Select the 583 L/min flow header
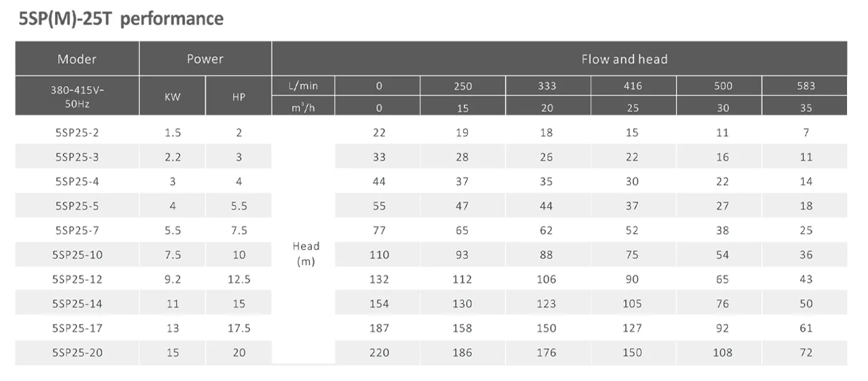Viewport: 868px width, 381px height. click(x=806, y=86)
